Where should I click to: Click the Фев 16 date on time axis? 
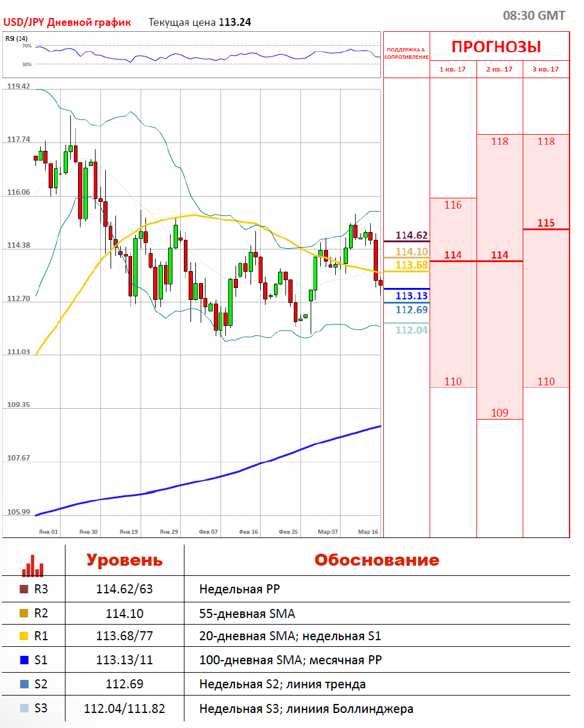coord(248,532)
